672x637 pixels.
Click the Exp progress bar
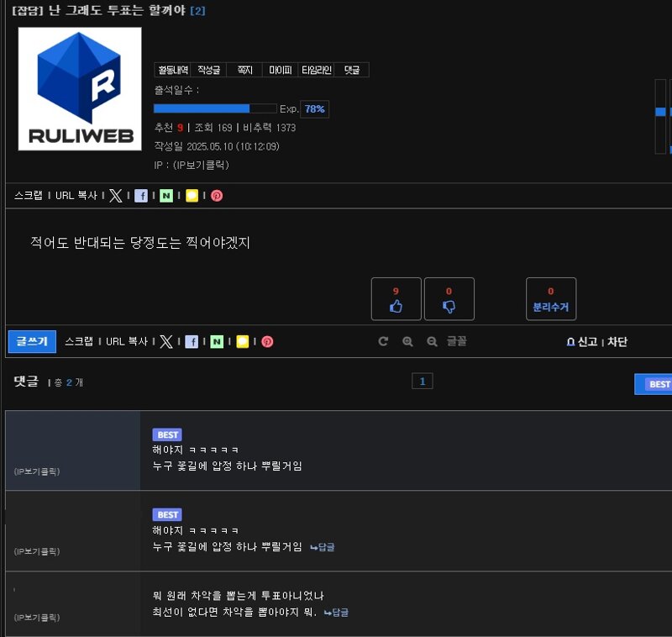coord(215,108)
